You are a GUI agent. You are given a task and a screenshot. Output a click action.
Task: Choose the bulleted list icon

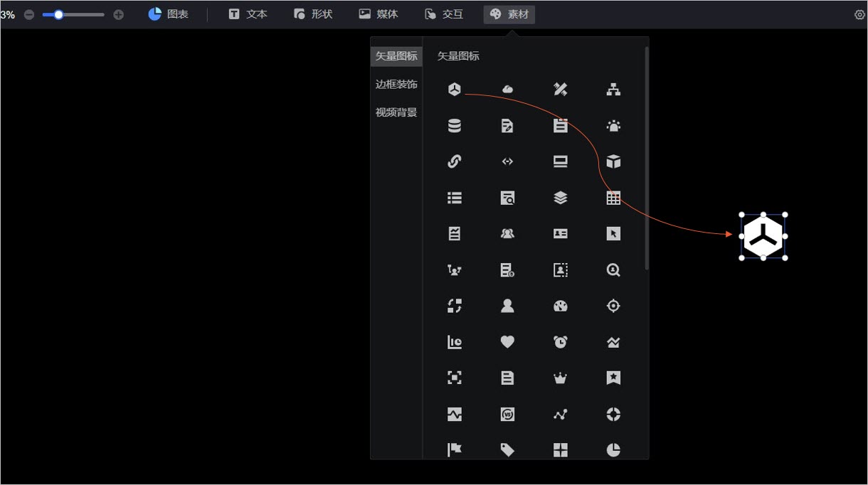point(455,198)
